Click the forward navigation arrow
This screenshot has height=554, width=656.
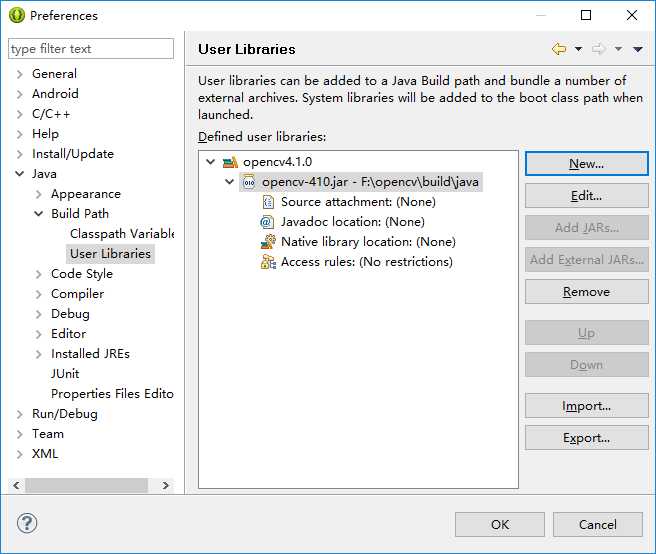click(599, 49)
